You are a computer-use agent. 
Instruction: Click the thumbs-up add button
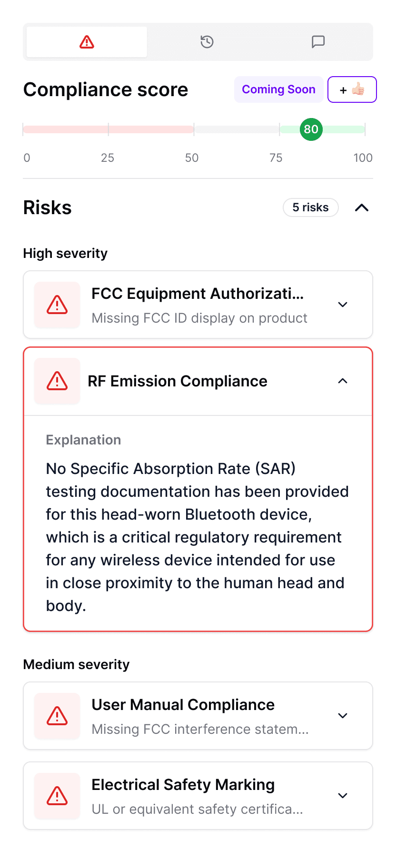coord(352,89)
